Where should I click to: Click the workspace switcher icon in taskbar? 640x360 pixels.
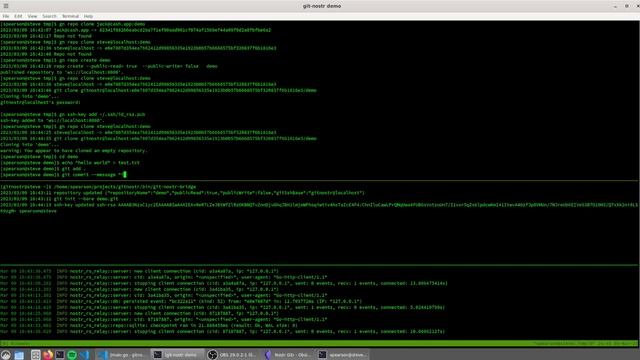coord(36,355)
